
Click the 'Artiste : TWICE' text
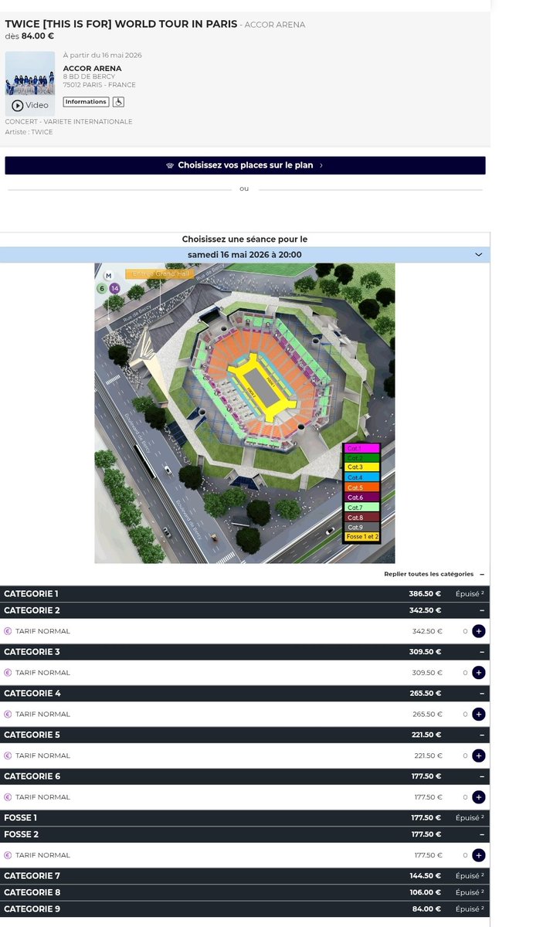(29, 132)
